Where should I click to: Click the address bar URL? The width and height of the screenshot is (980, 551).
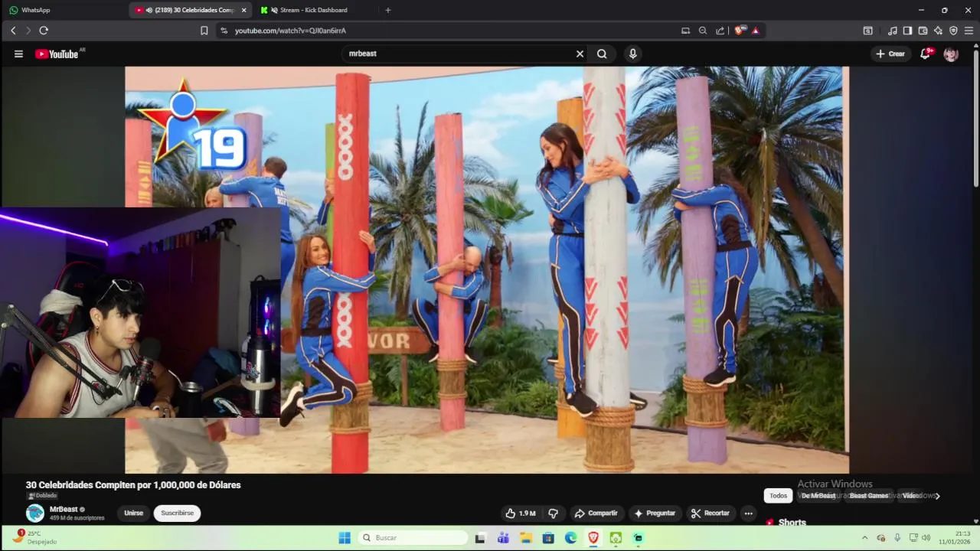point(291,31)
